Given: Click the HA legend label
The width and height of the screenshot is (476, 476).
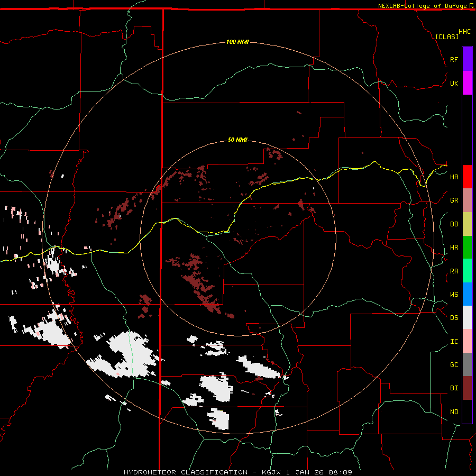Looking at the screenshot, I should (454, 177).
